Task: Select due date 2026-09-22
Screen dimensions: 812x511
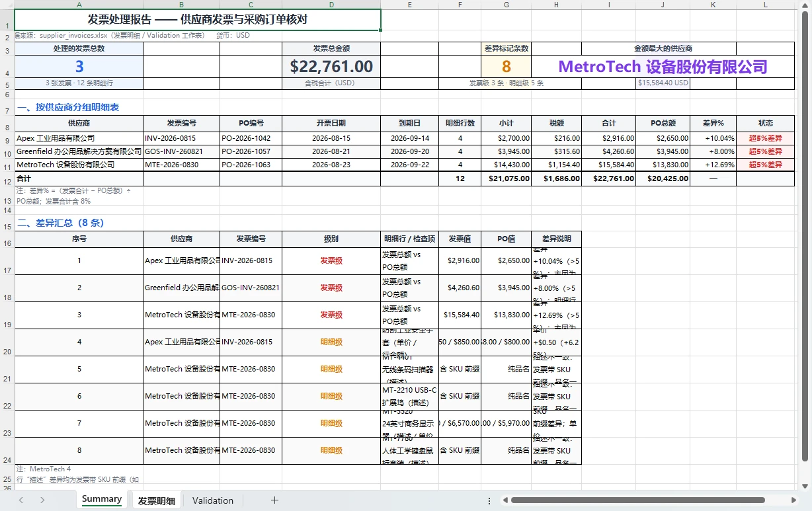Action: (x=410, y=165)
